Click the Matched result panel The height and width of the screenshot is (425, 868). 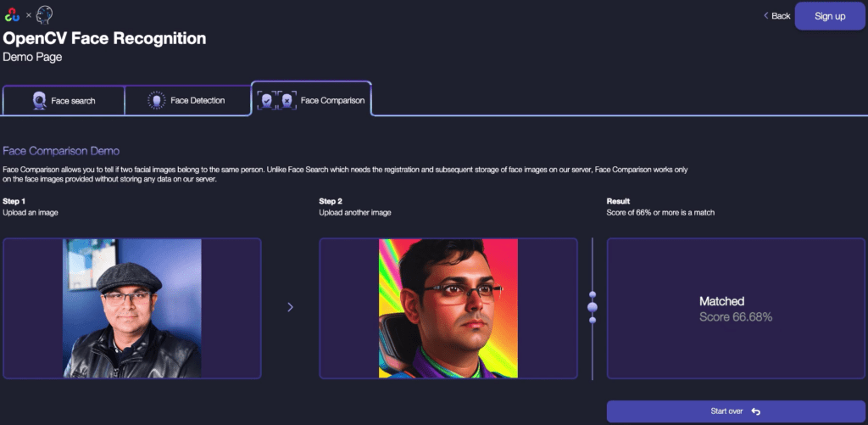pos(736,309)
